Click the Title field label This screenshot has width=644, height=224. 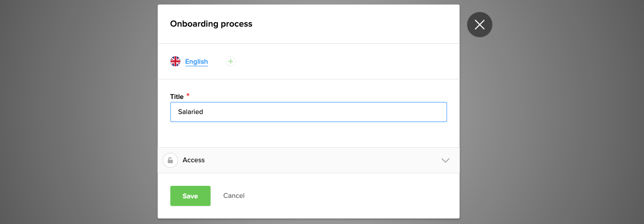coord(177,96)
